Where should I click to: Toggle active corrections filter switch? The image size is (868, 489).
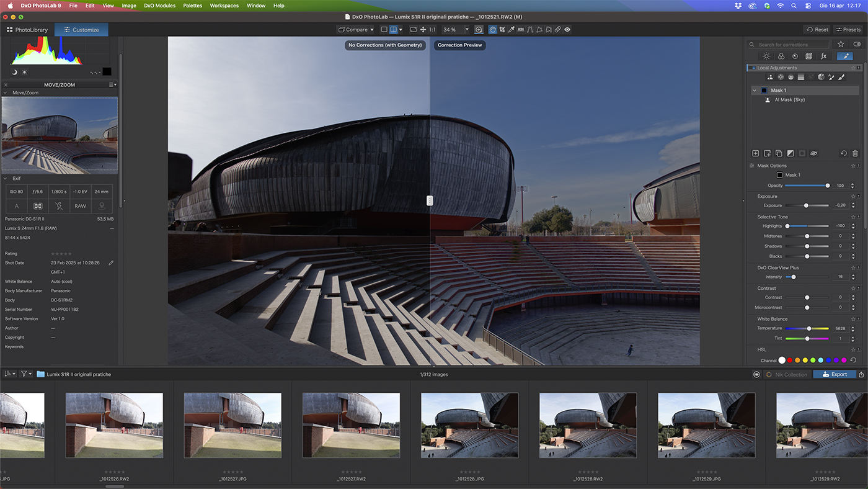point(857,45)
